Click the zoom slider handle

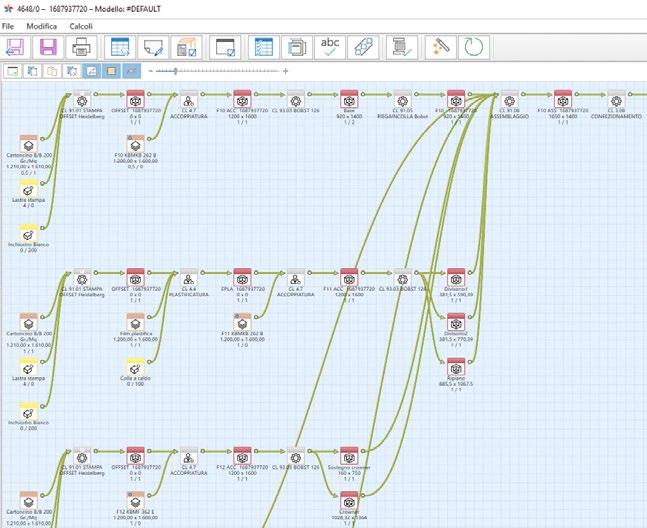(x=175, y=71)
